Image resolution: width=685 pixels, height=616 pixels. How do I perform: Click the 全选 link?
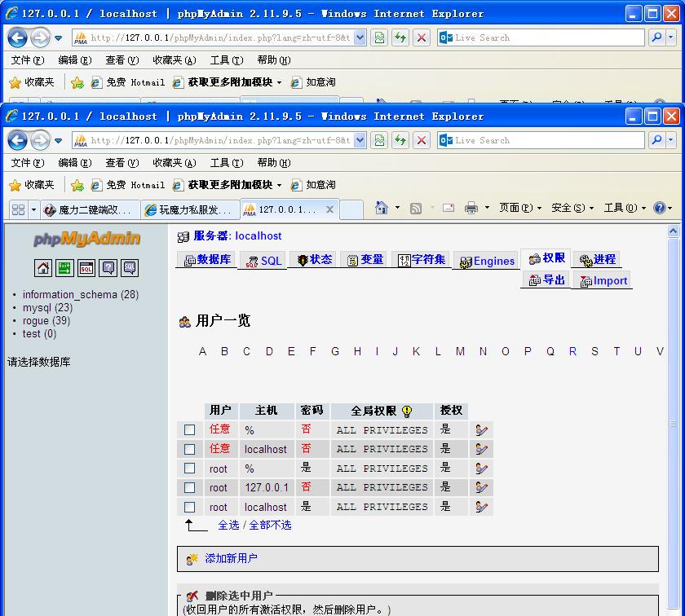[228, 526]
